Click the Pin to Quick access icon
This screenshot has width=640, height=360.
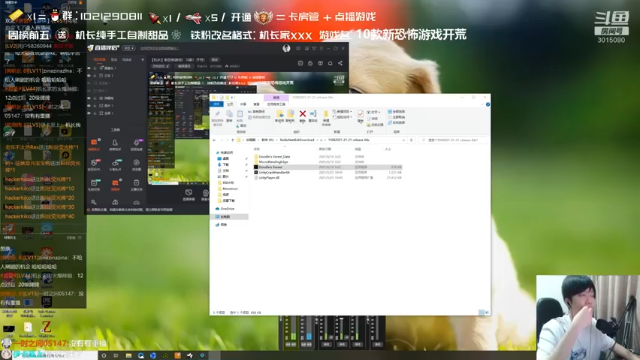coord(218,114)
